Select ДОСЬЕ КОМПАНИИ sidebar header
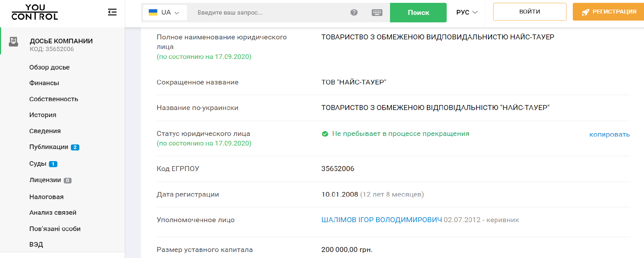The width and height of the screenshot is (644, 258). (61, 41)
